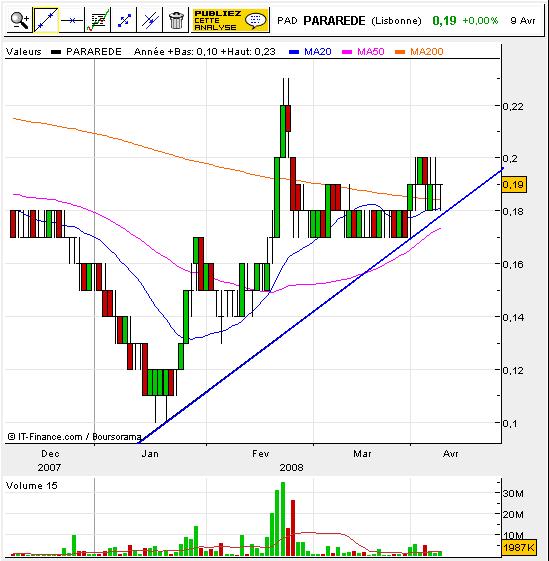Screen dimensions: 549x561
Task: Click the Mar month axis label
Action: tap(362, 454)
